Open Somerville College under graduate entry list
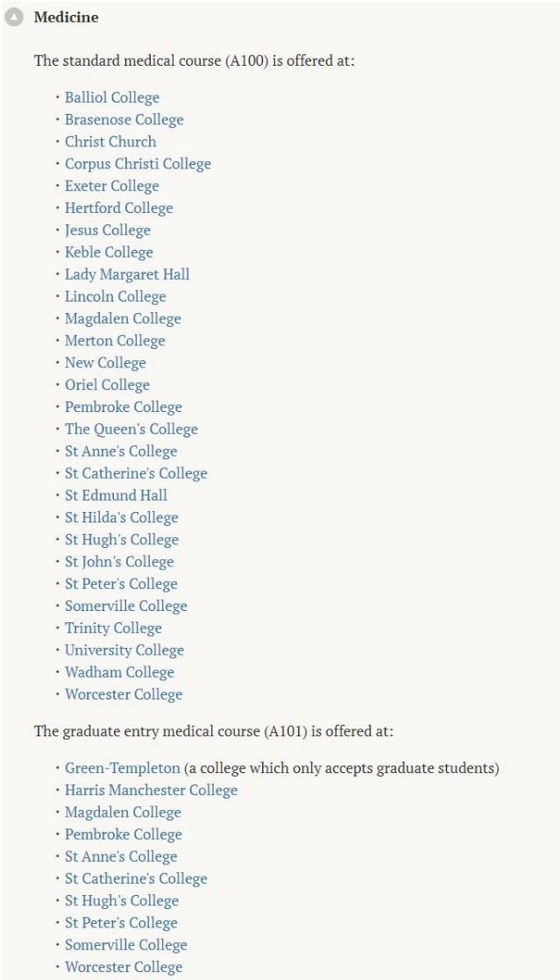The image size is (560, 980). point(126,945)
